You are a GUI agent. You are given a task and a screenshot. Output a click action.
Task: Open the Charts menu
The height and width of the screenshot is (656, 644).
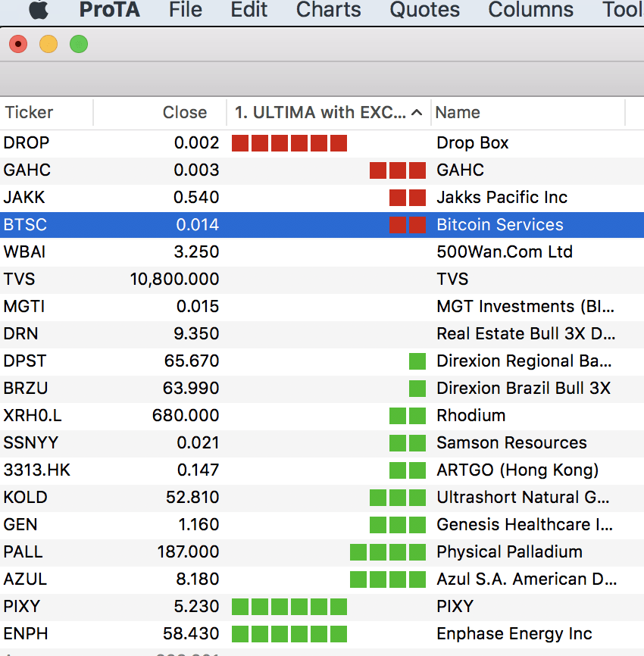[328, 10]
